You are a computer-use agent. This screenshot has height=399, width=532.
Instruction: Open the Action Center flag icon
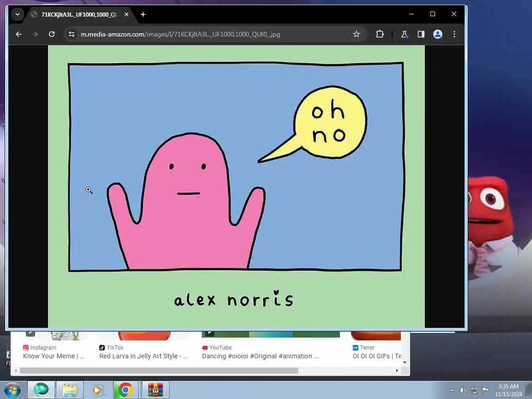[x=485, y=390]
